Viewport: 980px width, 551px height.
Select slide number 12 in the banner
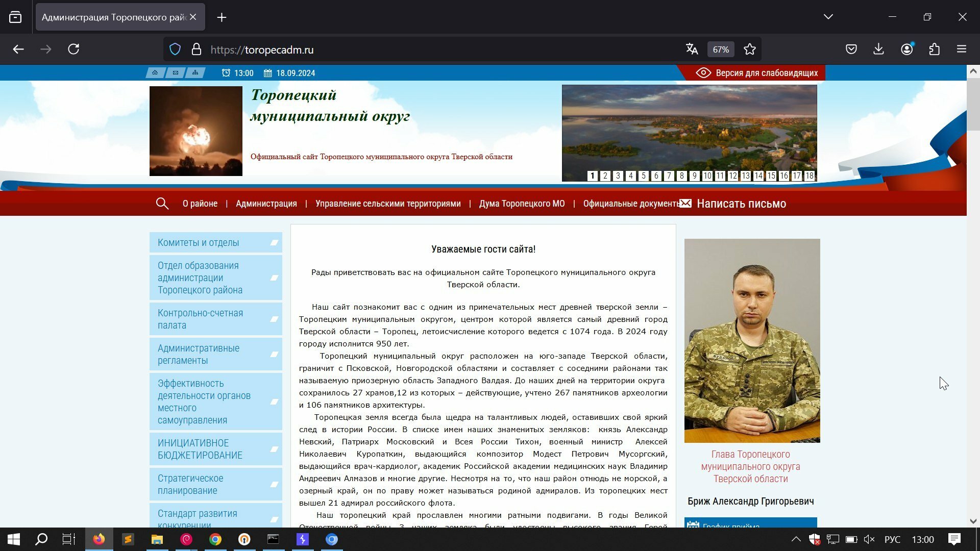click(x=733, y=176)
